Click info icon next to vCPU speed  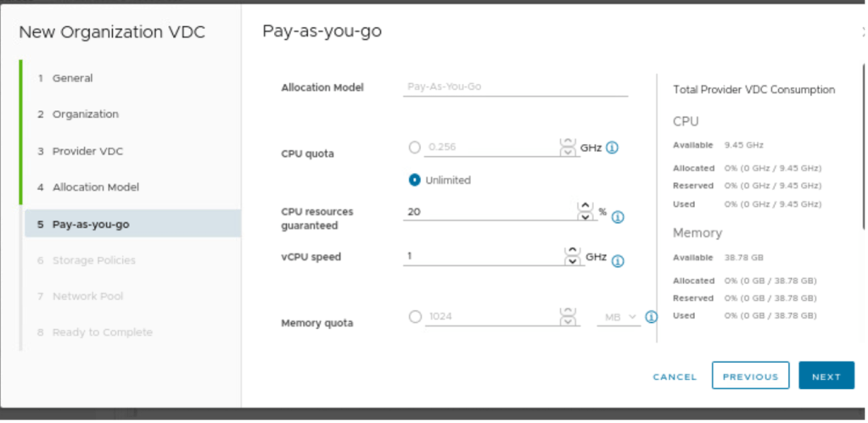(618, 260)
